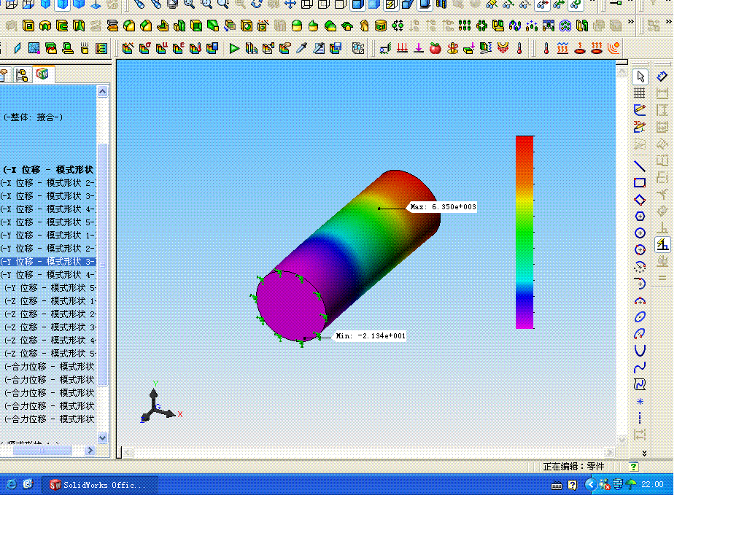Expand the sketch toolbar overflow chevron
This screenshot has height=560, width=747.
644,454
